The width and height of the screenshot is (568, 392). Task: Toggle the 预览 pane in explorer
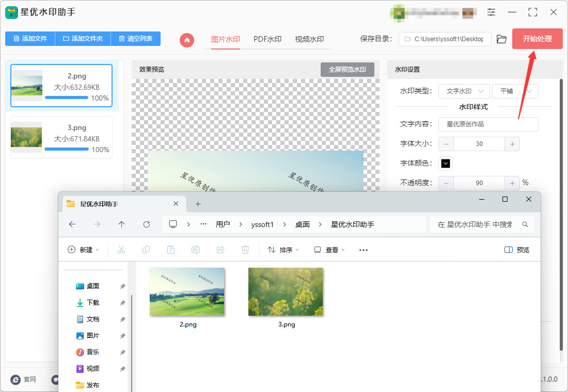tap(516, 250)
